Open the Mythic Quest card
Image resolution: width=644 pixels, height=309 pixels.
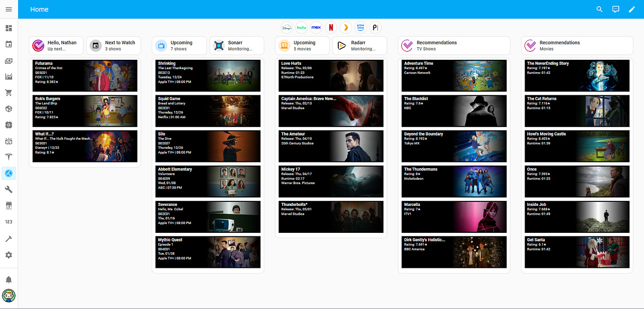(208, 252)
